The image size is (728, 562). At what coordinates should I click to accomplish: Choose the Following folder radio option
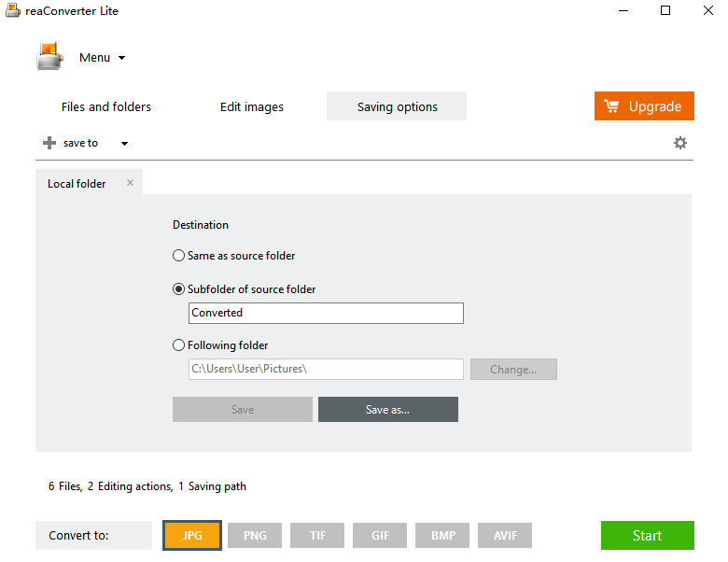[x=179, y=345]
